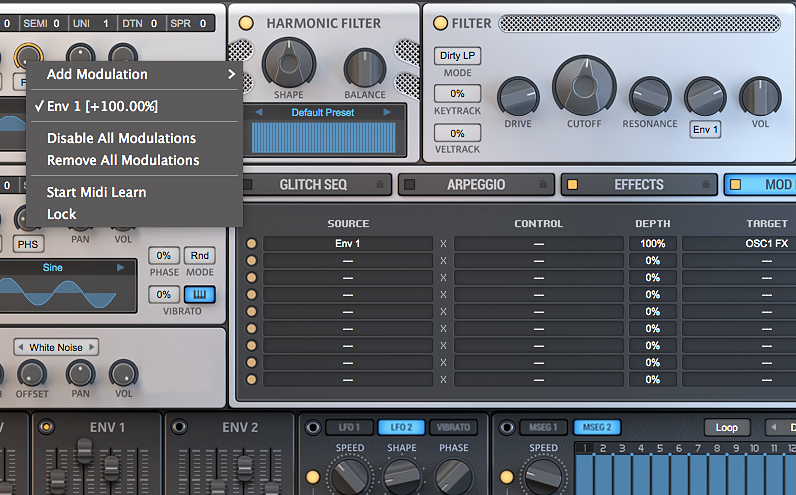Click the Harmonic Filter SHAPE knob
The width and height of the screenshot is (796, 495).
tap(288, 64)
